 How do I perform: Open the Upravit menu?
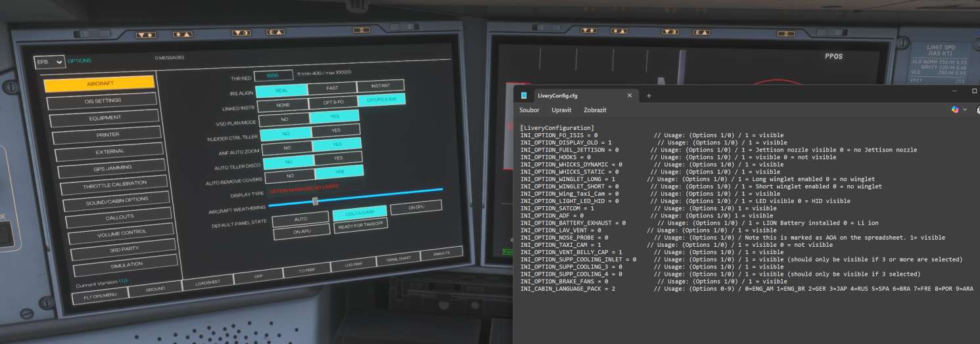561,110
